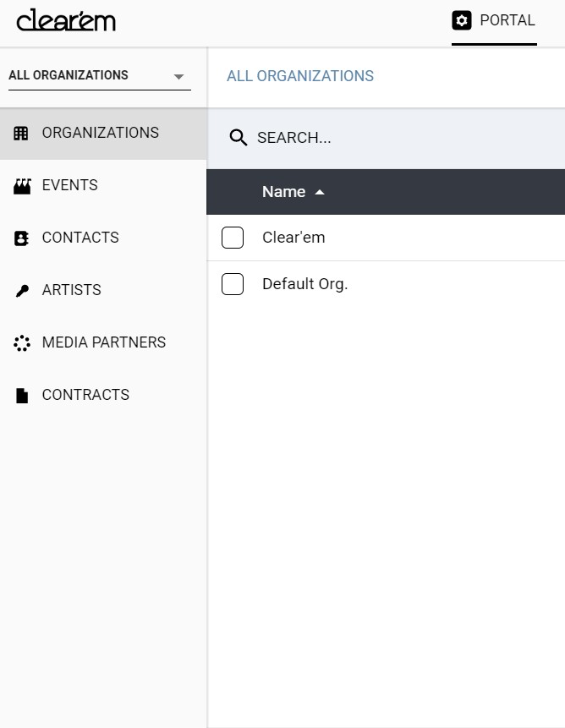
Task: Click the Clearem logo
Action: pyautogui.click(x=66, y=20)
